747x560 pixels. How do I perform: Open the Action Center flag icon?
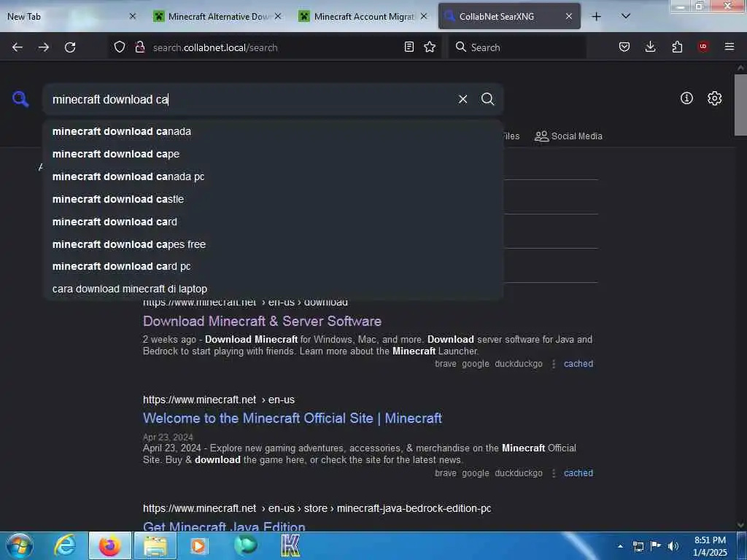click(x=656, y=546)
